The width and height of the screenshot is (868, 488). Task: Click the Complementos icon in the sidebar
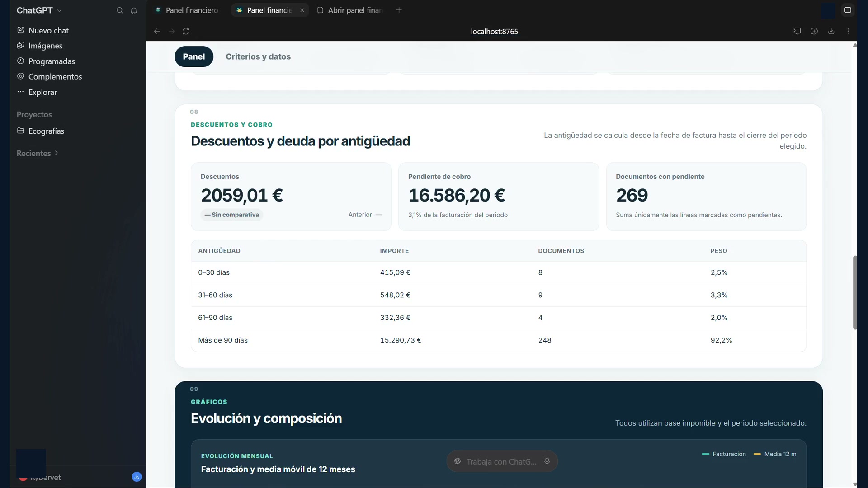pos(20,76)
